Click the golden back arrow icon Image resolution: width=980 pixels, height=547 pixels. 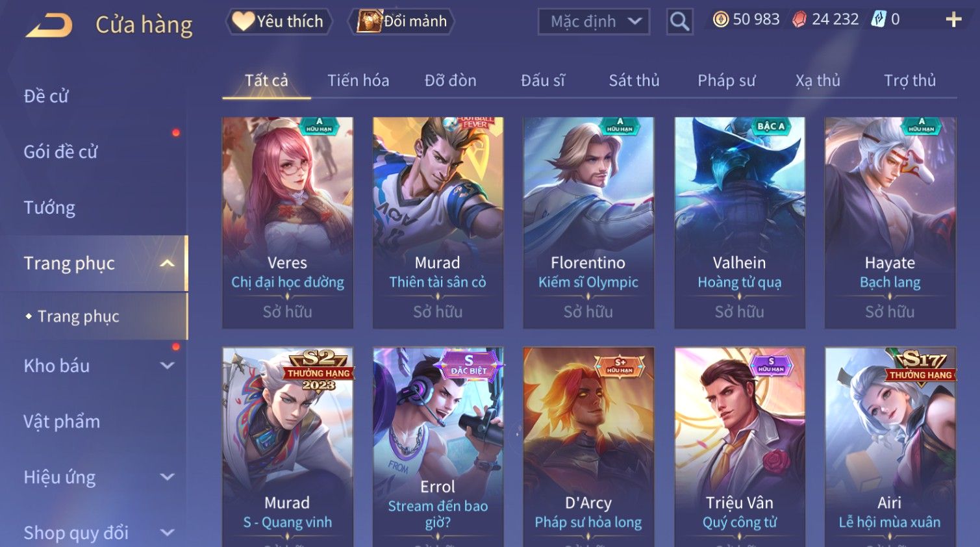coord(49,25)
